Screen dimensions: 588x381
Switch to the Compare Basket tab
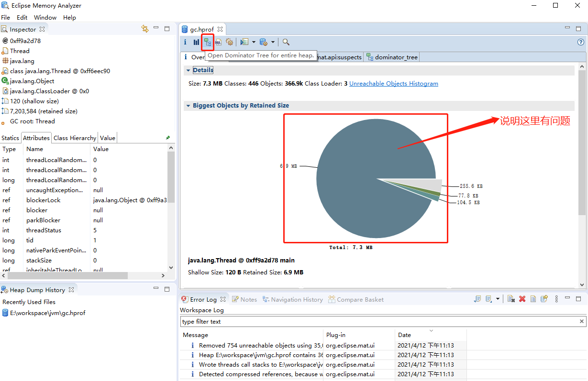pyautogui.click(x=356, y=299)
